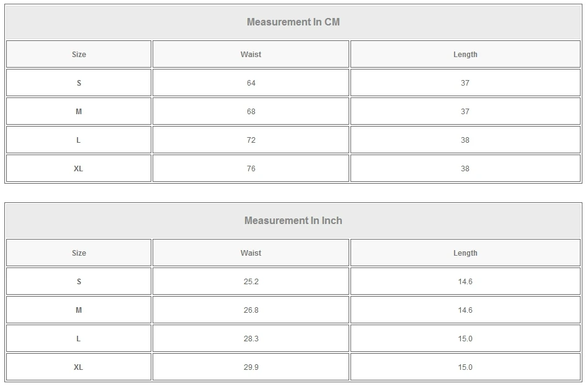Image resolution: width=588 pixels, height=386 pixels.
Task: Click the Size column header in CM table
Action: [x=79, y=55]
